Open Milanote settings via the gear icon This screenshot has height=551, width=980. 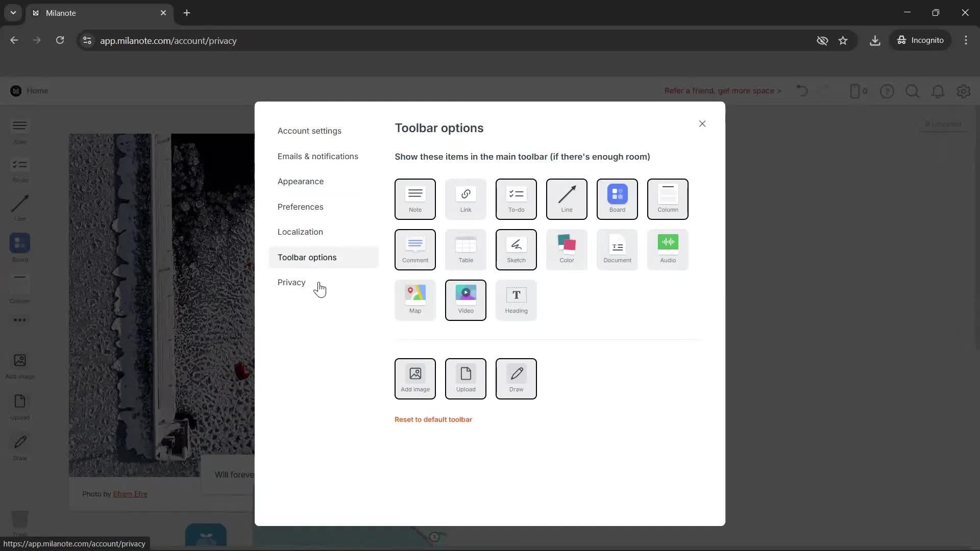tap(963, 91)
